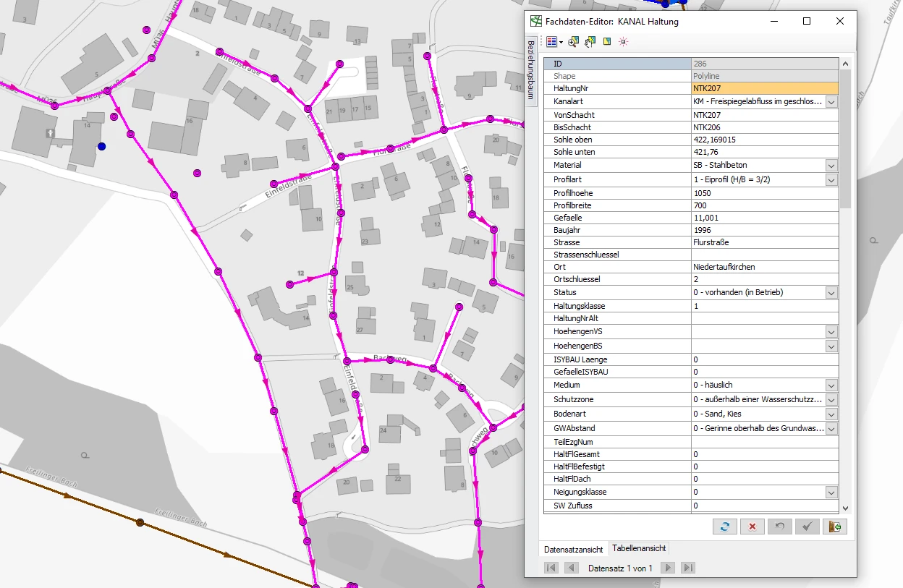903x588 pixels.
Task: Click the undo changes arrow button
Action: [779, 527]
